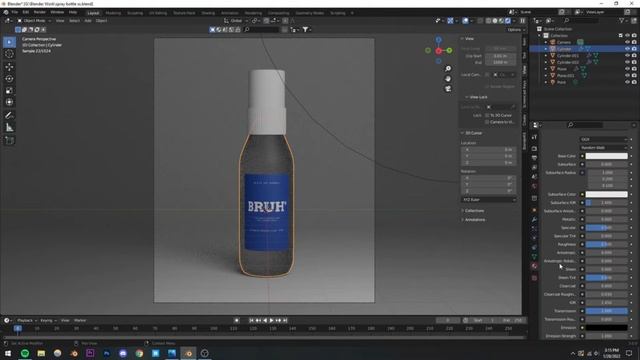
Task: Switch to the Sculpting workspace tab
Action: [x=135, y=13]
